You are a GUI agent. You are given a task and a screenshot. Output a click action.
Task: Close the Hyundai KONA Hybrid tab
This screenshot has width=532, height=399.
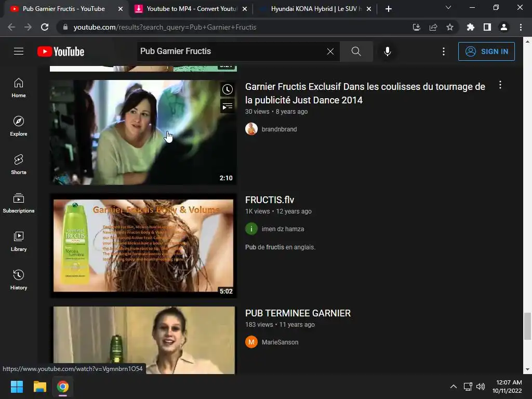(x=369, y=9)
